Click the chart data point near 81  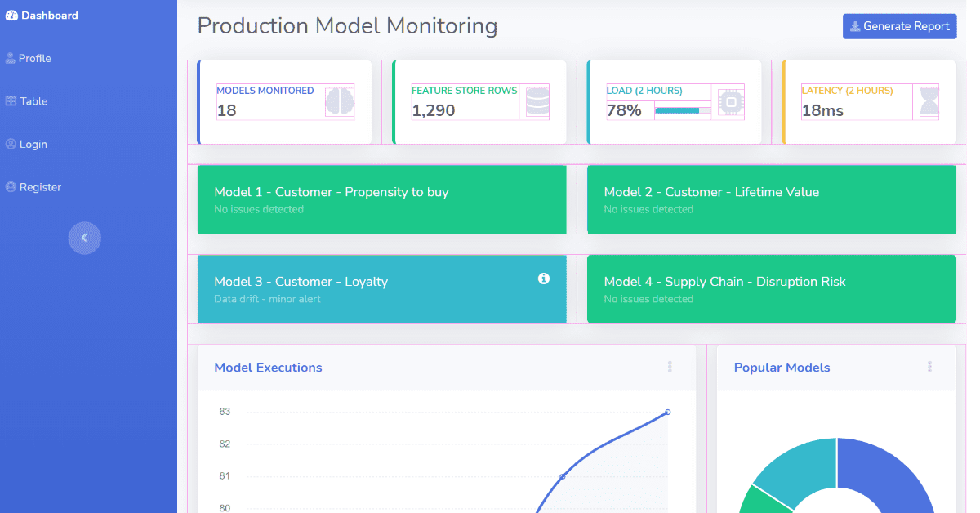pos(562,476)
